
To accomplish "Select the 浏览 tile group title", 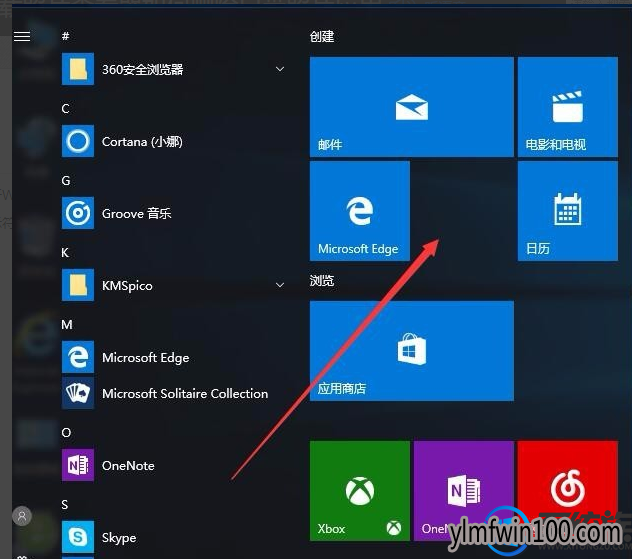I will point(322,281).
